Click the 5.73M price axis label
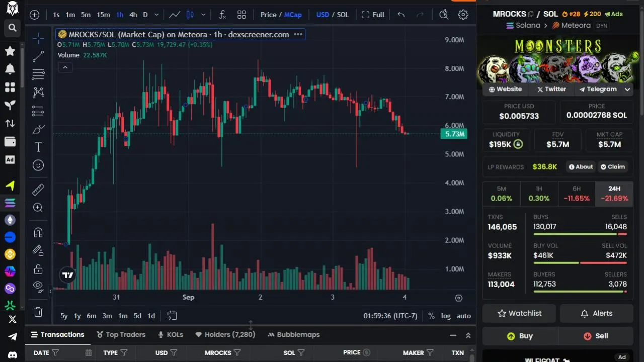644x362 pixels. pos(454,134)
